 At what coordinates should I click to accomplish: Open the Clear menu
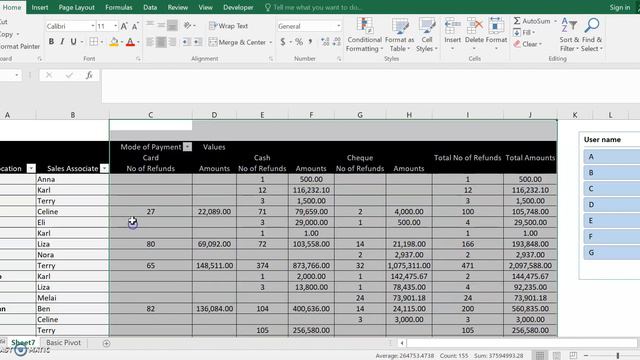click(527, 44)
